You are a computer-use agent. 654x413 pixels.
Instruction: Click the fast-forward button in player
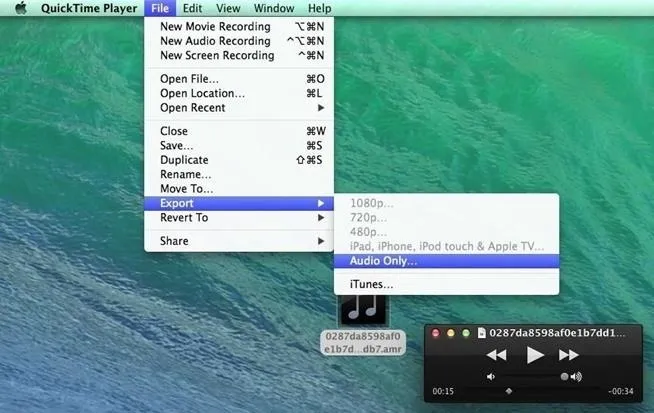[568, 355]
